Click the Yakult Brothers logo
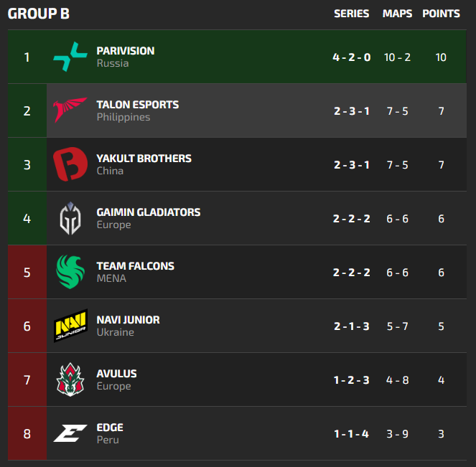Image resolution: width=476 pixels, height=467 pixels. [x=70, y=164]
